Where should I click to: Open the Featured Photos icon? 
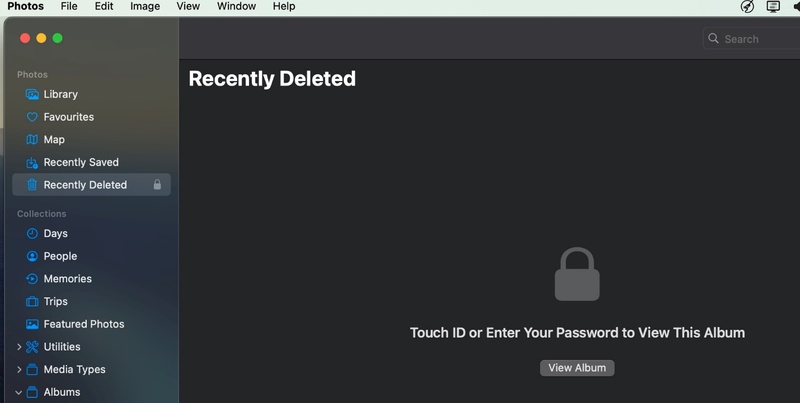tap(32, 324)
